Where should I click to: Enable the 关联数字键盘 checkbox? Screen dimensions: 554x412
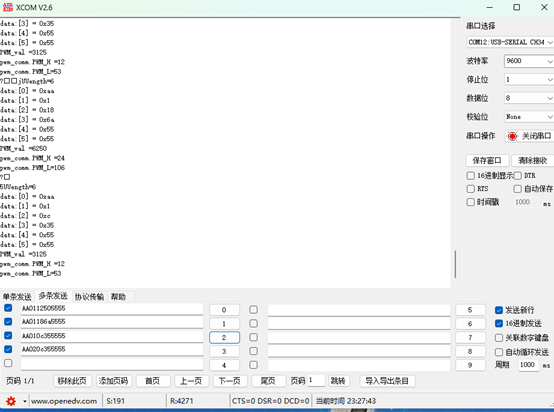pos(499,338)
